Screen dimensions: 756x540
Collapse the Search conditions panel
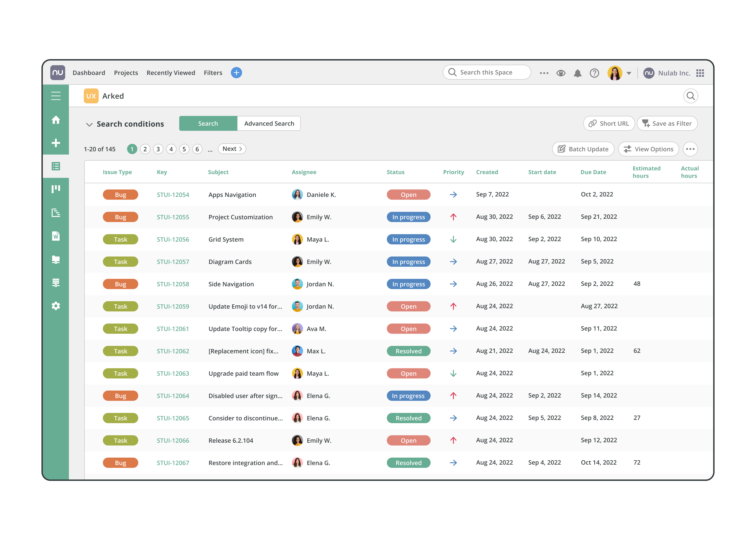pos(89,124)
